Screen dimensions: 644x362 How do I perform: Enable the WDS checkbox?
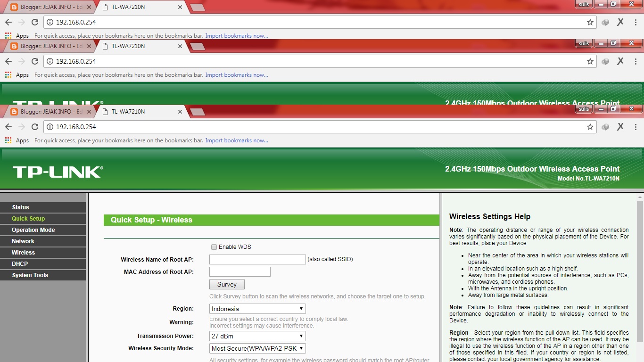coord(214,247)
